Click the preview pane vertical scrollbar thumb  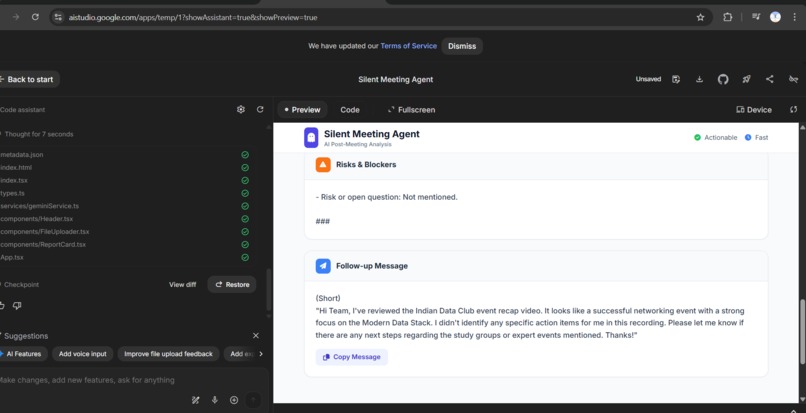point(802,331)
